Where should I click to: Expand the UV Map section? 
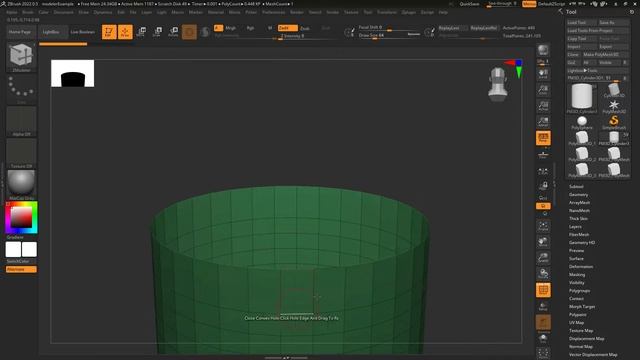coord(576,322)
